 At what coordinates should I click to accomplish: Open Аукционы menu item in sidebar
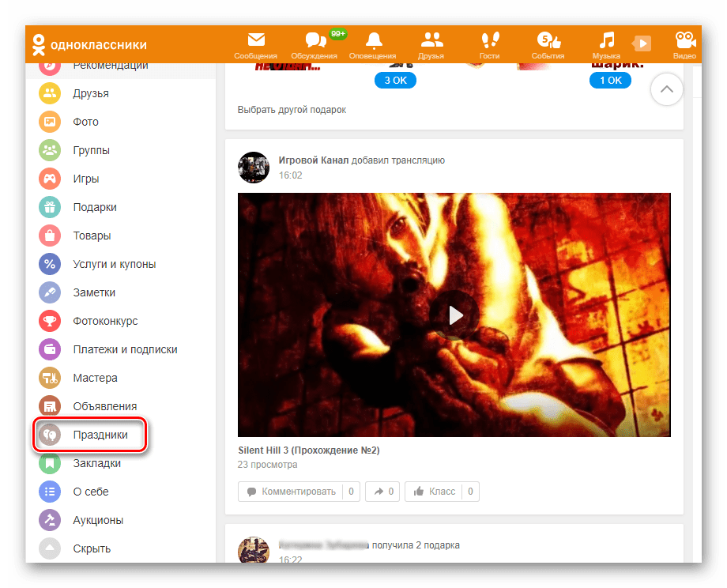point(98,520)
